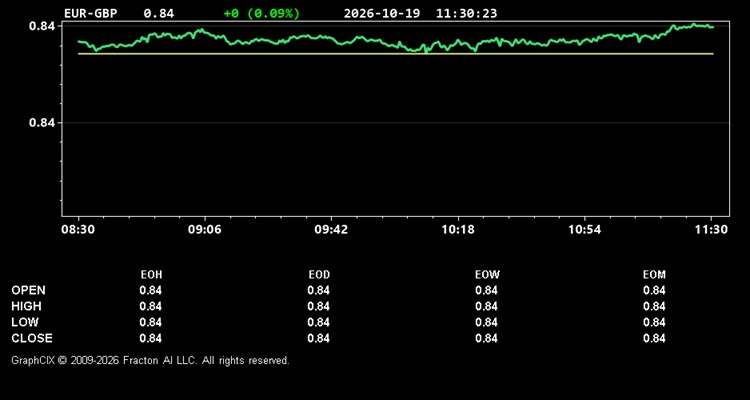750x400 pixels.
Task: Click the 0.84 price beside EUR-GBP
Action: (x=159, y=13)
